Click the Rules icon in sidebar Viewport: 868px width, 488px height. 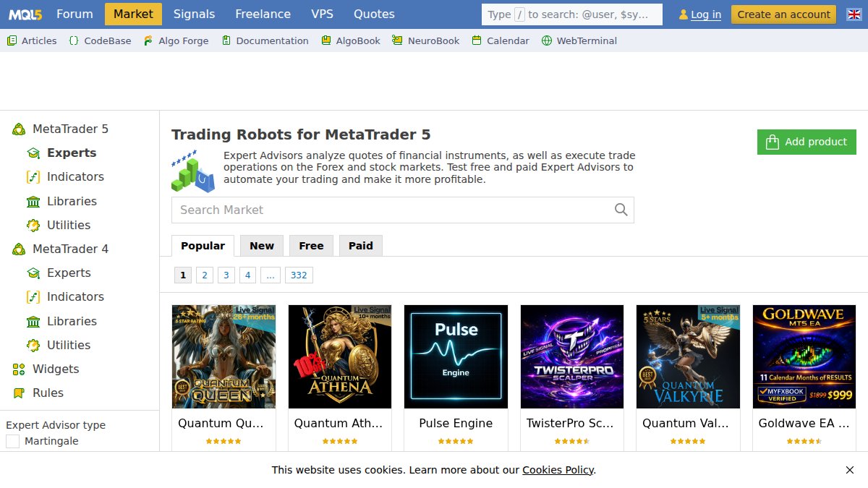pyautogui.click(x=19, y=393)
